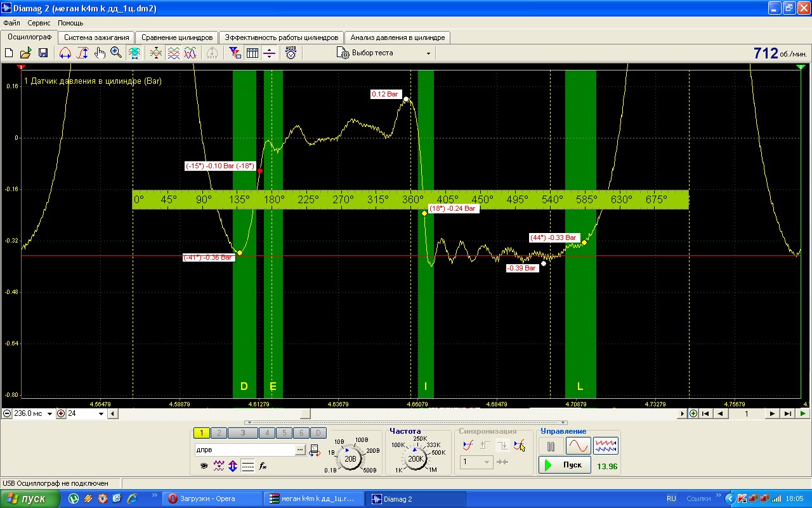The width and height of the screenshot is (812, 508).
Task: Enable channel 1 button
Action: point(202,433)
